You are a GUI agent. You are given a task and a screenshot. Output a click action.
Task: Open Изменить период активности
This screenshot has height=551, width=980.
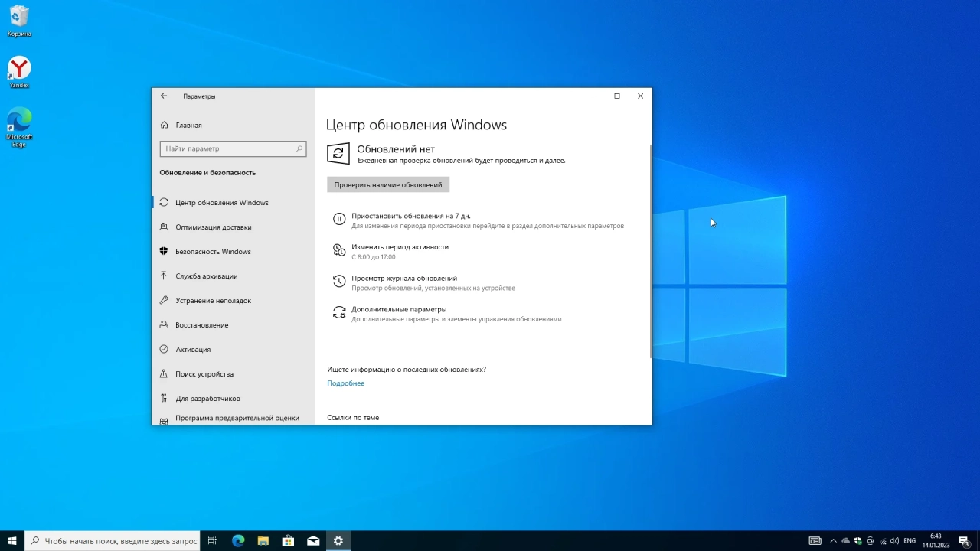pos(400,247)
